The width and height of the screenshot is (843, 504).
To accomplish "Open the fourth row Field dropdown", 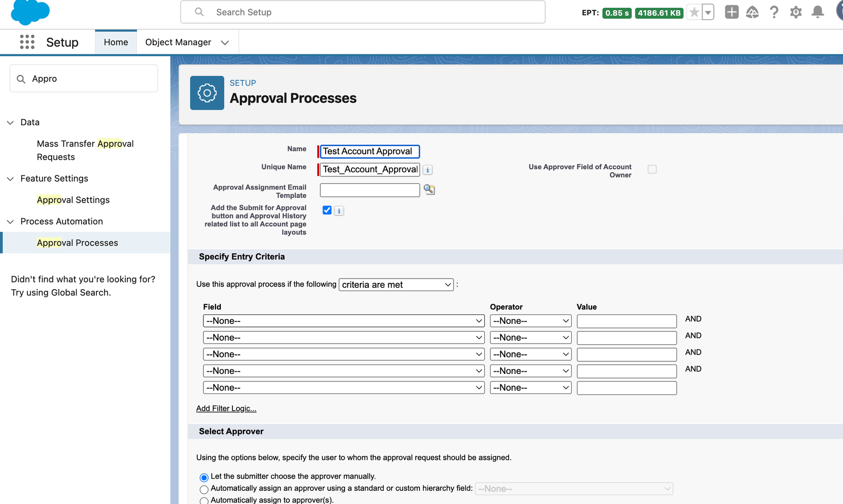I will click(x=344, y=371).
